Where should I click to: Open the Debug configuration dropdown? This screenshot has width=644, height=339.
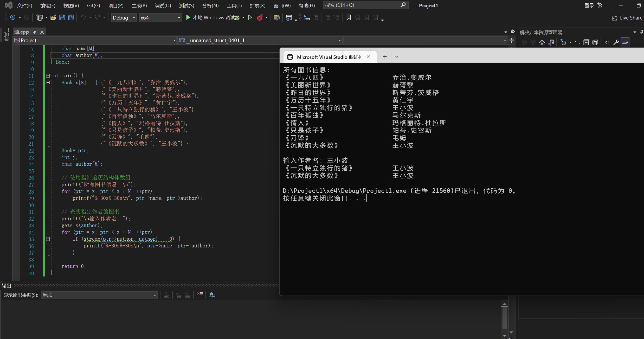[124, 18]
